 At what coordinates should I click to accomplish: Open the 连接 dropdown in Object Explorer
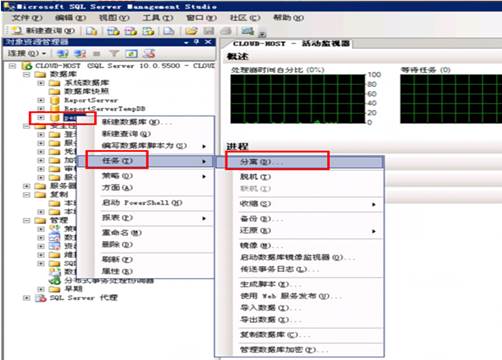coord(27,53)
